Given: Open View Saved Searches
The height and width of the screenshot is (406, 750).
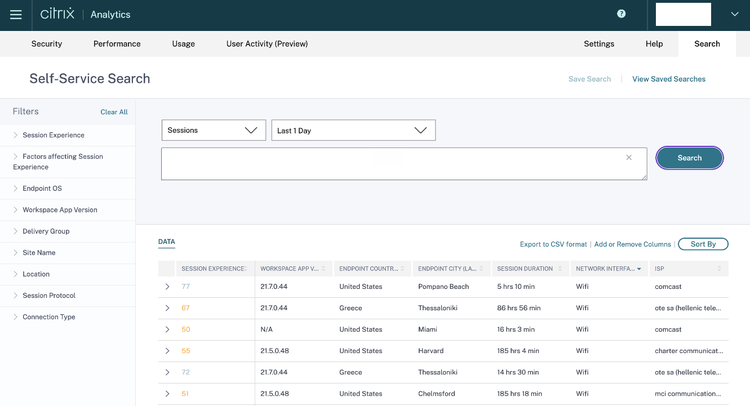Looking at the screenshot, I should click(669, 79).
